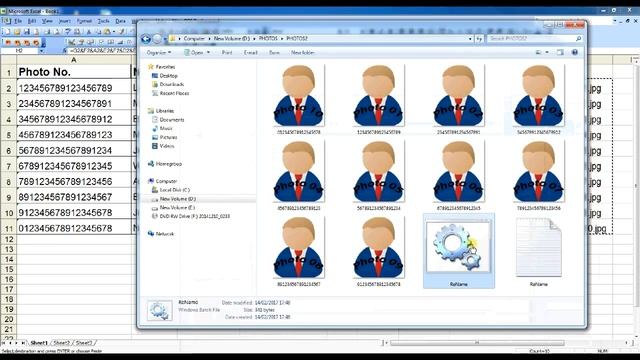Click Computer in the address breadcrumb
The image size is (640, 360).
[x=194, y=38]
